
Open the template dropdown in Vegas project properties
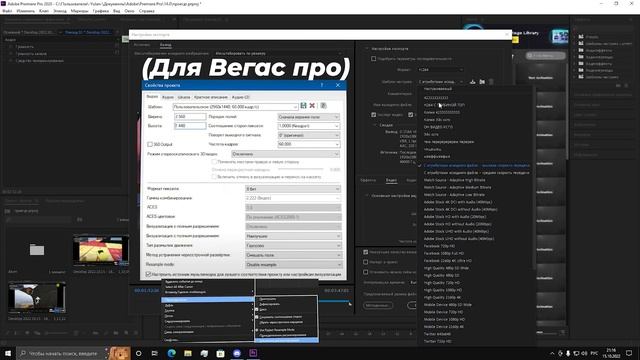point(236,107)
